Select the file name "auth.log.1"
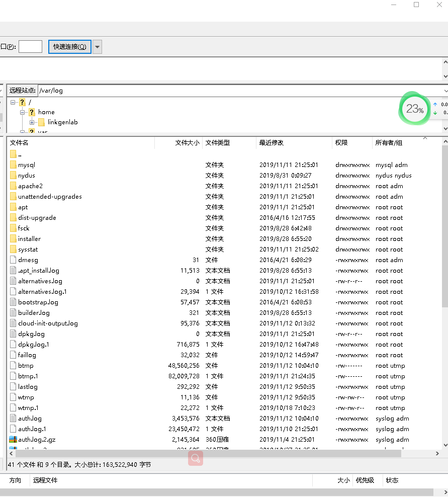Screen dimensions: 448x497 click(x=32, y=429)
